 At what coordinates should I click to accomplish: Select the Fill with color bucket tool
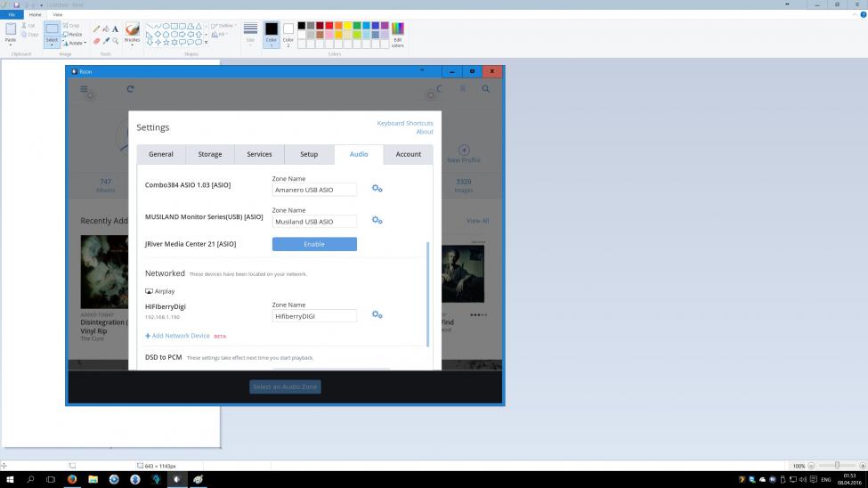tap(106, 28)
